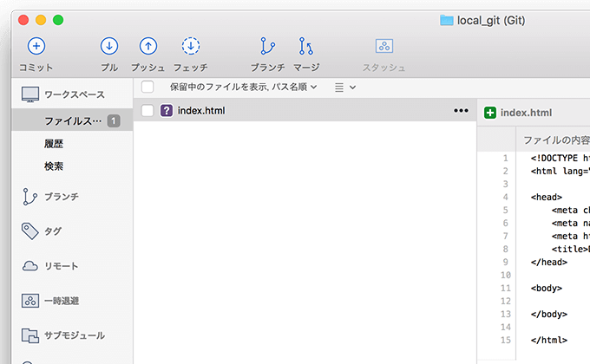Click the Merge (マージ) toolbar icon

(x=305, y=47)
